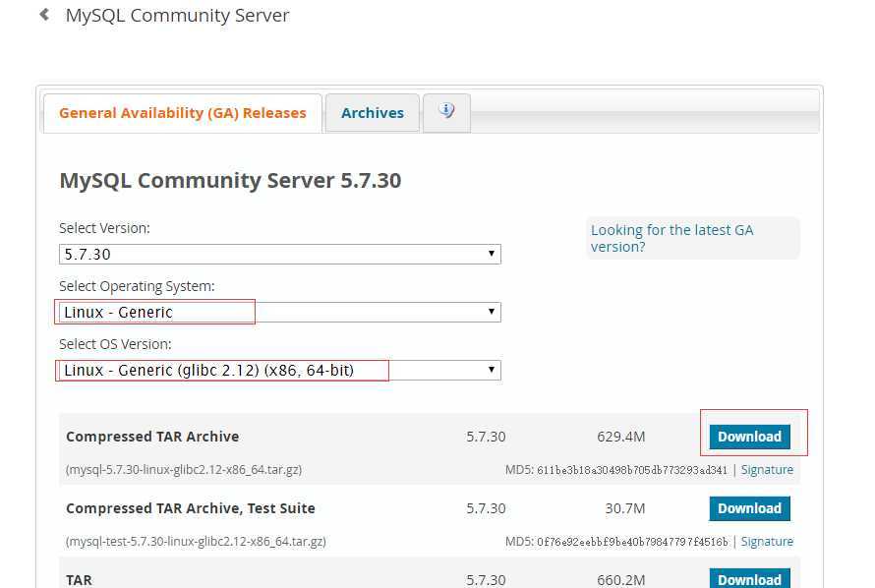Click the 'TAR' row title
This screenshot has height=588, width=875.
click(x=79, y=580)
